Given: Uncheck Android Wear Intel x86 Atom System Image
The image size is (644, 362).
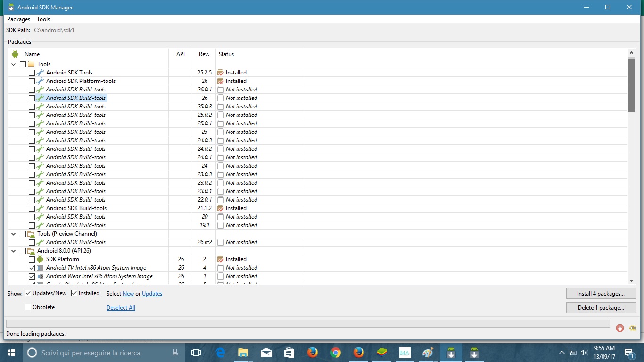Looking at the screenshot, I should click(32, 276).
